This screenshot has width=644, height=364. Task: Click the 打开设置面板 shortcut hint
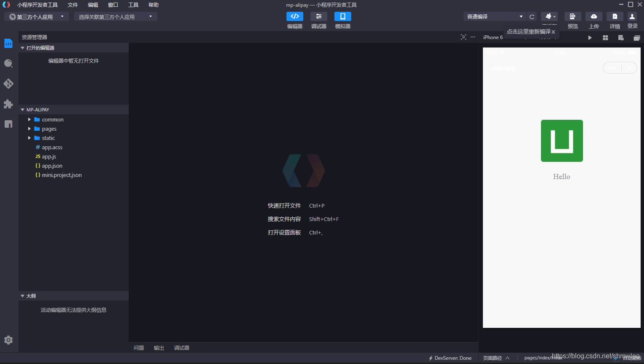click(284, 233)
